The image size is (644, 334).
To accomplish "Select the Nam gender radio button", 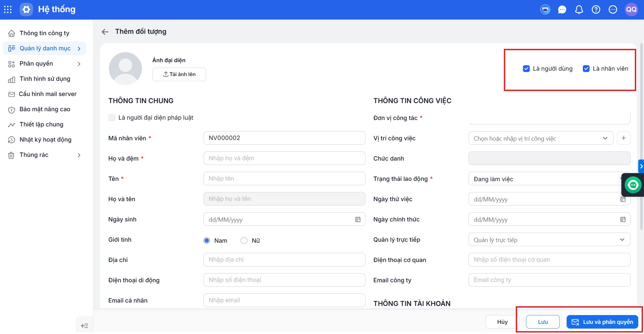I will pos(207,240).
